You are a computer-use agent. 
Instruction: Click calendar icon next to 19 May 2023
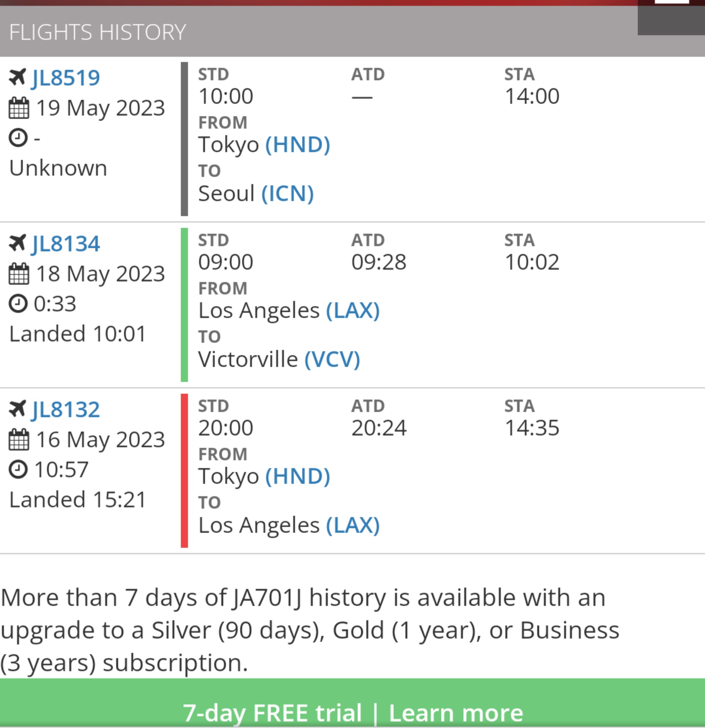[19, 108]
